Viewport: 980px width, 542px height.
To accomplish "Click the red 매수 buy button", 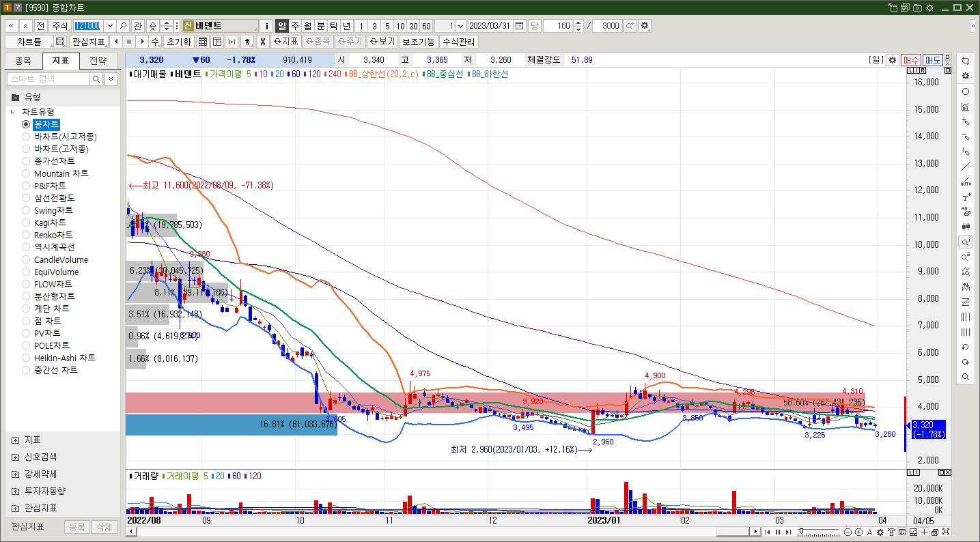I will pyautogui.click(x=911, y=60).
